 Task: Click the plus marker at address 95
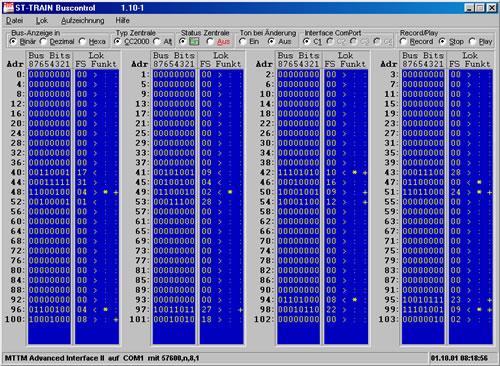pos(490,300)
